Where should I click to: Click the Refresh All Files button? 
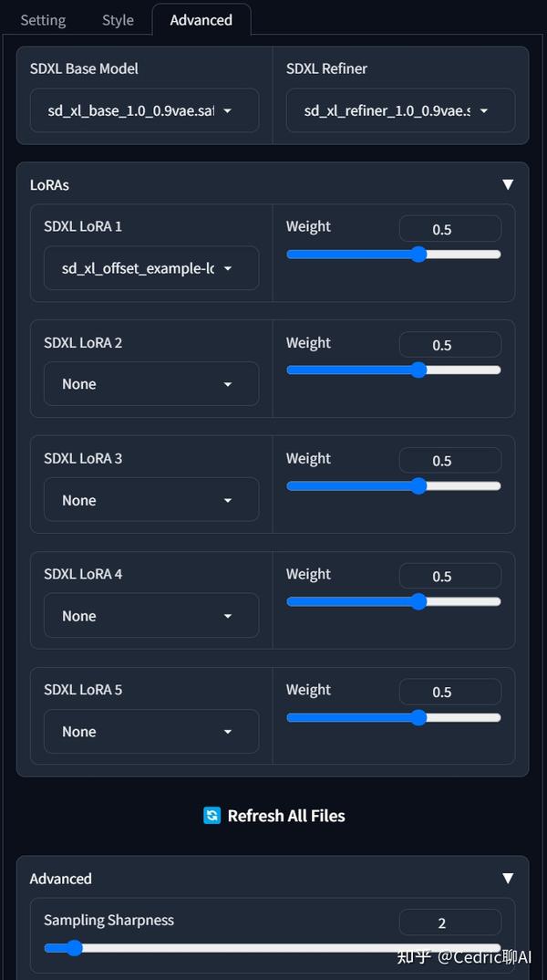(285, 816)
